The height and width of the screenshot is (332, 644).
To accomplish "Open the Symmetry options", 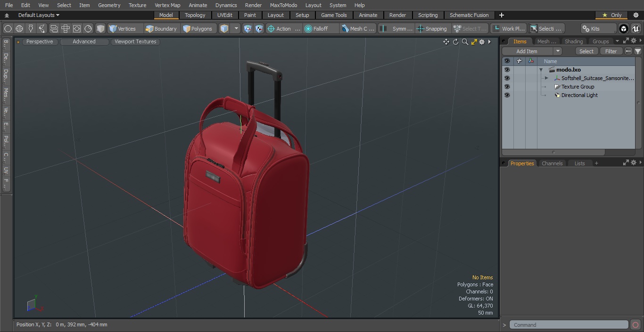I will tap(397, 29).
